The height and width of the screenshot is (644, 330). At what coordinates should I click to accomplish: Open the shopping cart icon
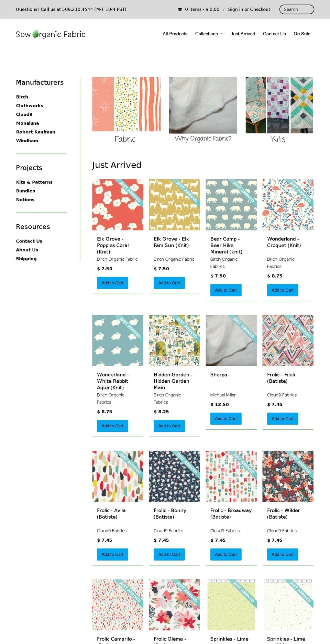[x=180, y=9]
